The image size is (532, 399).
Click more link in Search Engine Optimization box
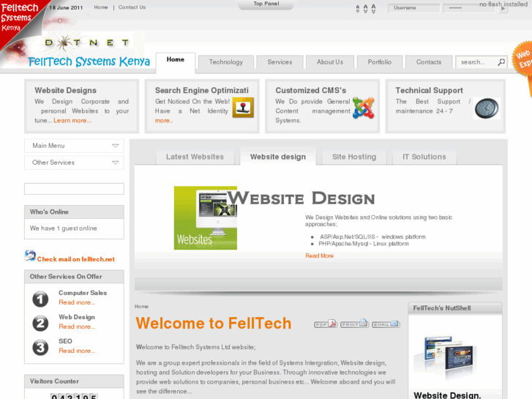164,121
